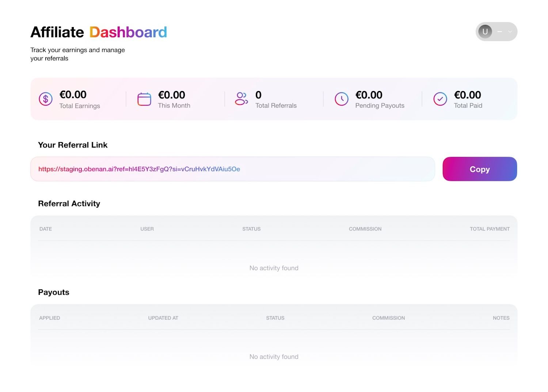548x392 pixels.
Task: Click the DATE column header
Action: 46,229
